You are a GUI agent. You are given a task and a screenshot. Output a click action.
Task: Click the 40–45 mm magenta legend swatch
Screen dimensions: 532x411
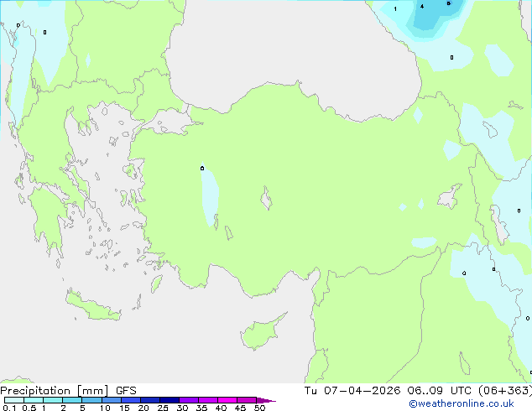(x=227, y=400)
